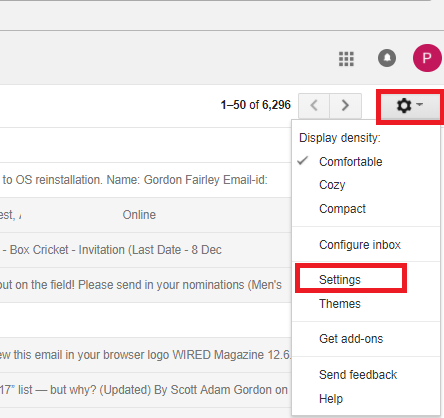Go to the older emails page arrow

(345, 106)
